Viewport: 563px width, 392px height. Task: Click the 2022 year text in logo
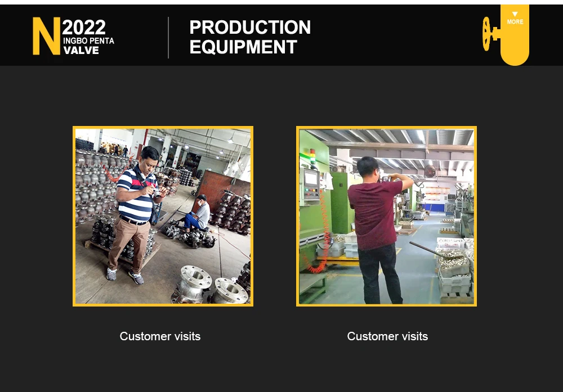[x=84, y=27]
